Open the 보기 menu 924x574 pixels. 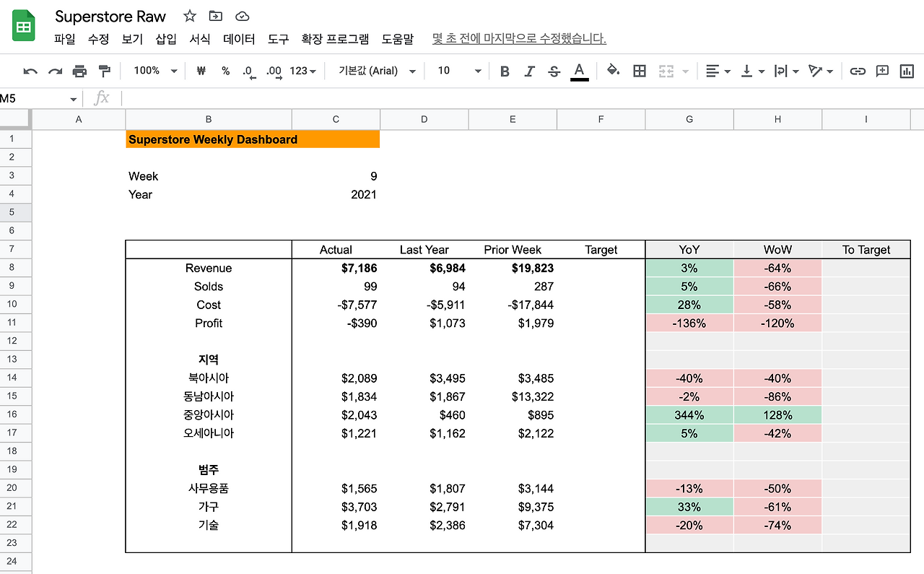(x=132, y=39)
